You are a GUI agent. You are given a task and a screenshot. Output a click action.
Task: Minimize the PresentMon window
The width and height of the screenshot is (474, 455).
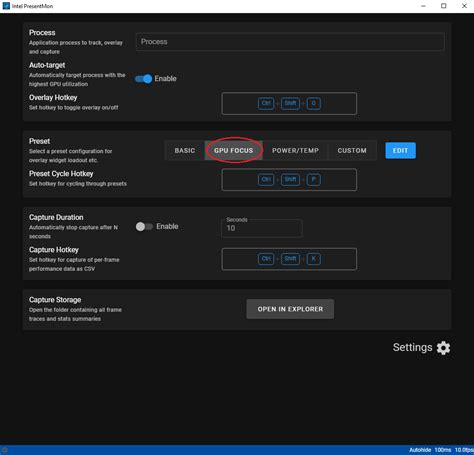[x=423, y=6]
